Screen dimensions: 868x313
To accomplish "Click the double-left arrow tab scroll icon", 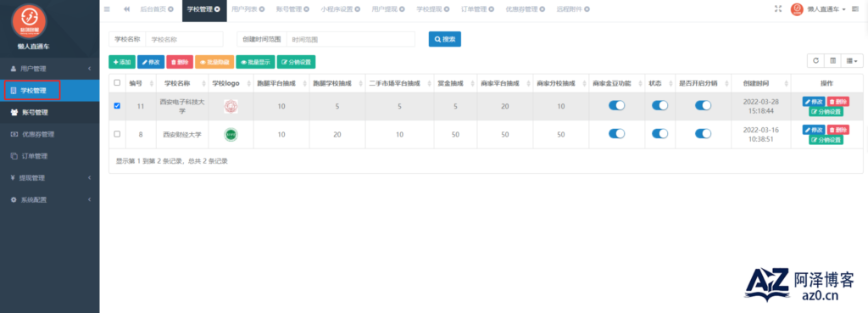I will [x=127, y=8].
